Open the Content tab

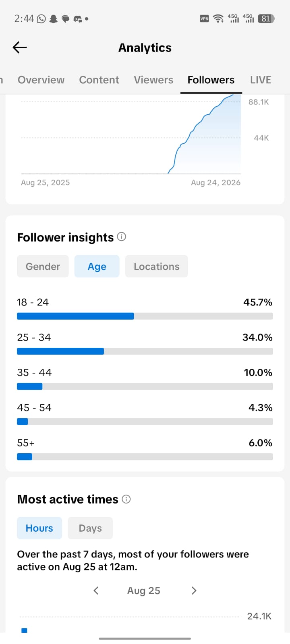99,80
